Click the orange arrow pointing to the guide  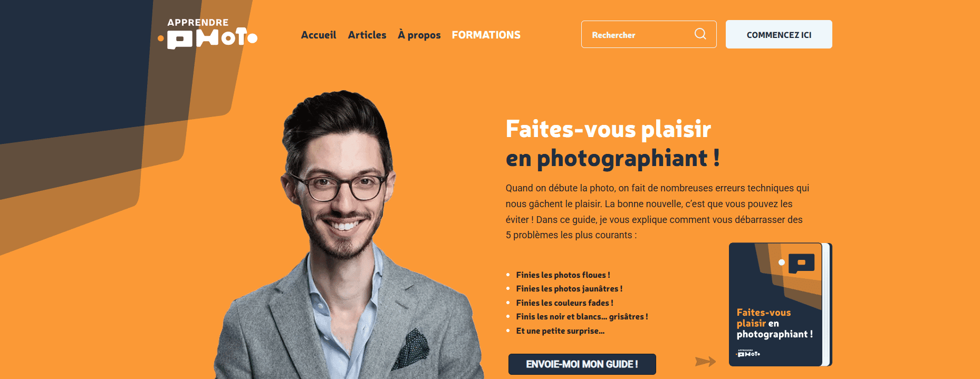(x=705, y=361)
